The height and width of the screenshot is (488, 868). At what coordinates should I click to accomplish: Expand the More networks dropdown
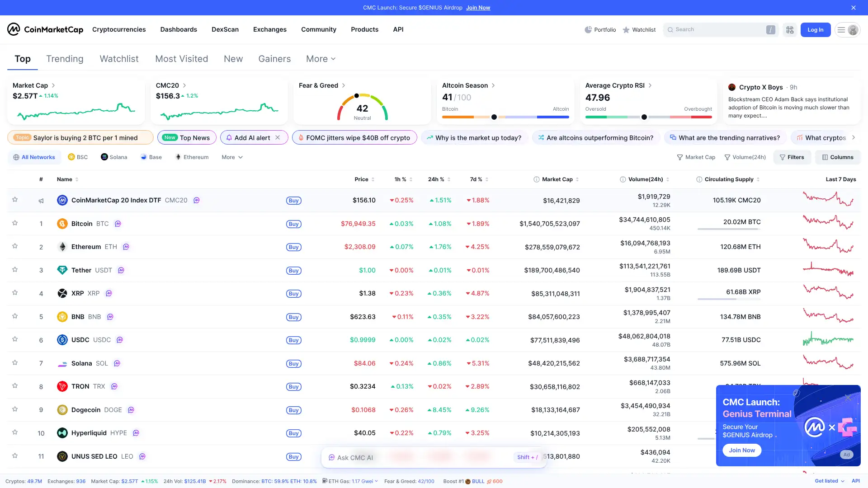(232, 157)
